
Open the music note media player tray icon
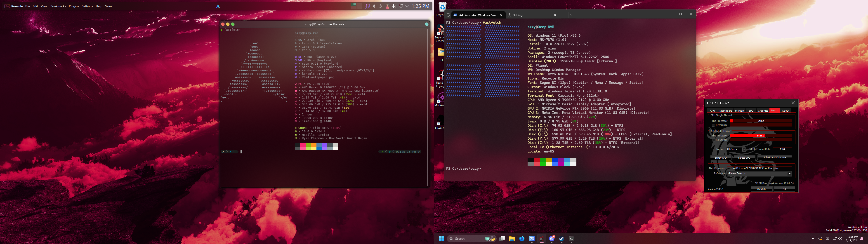click(367, 6)
